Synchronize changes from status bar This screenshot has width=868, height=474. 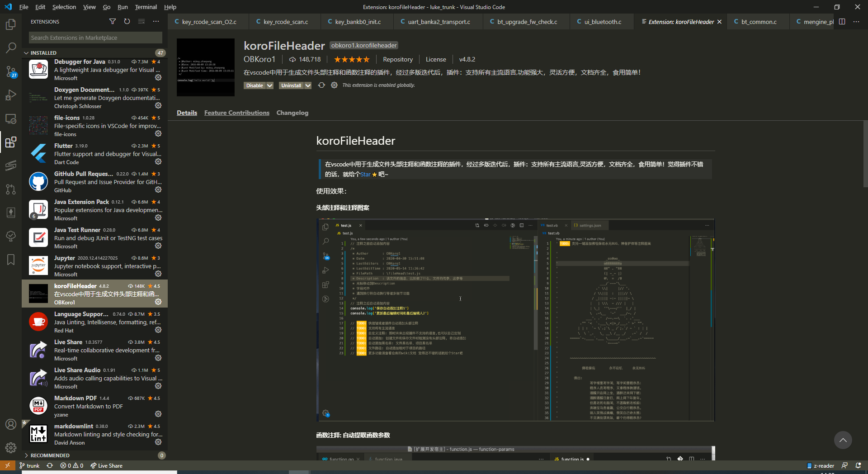point(50,465)
